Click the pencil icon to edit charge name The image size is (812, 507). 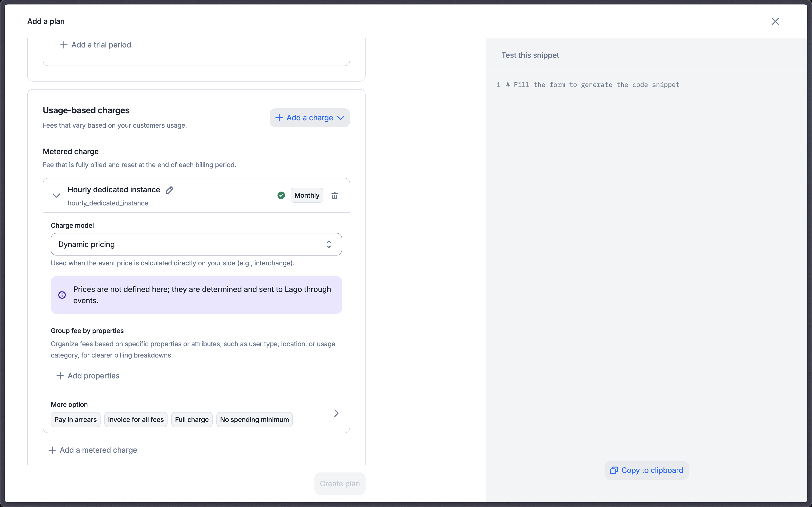point(170,190)
